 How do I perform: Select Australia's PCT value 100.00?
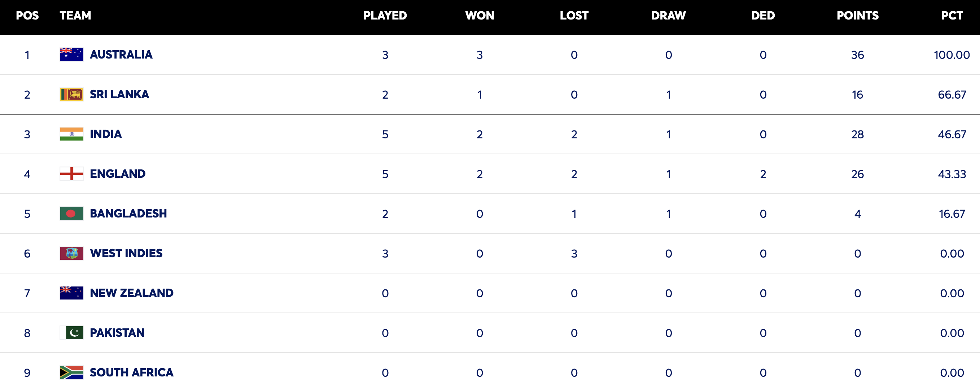pos(951,55)
